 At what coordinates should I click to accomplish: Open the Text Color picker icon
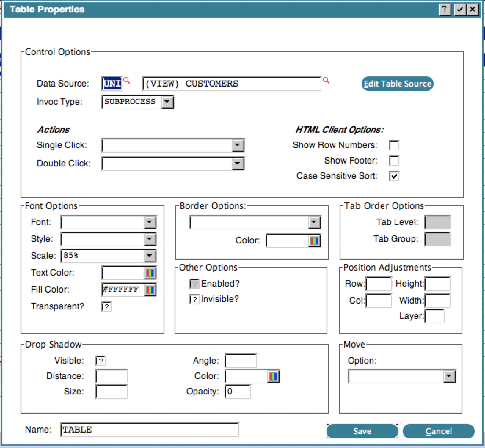pos(150,273)
